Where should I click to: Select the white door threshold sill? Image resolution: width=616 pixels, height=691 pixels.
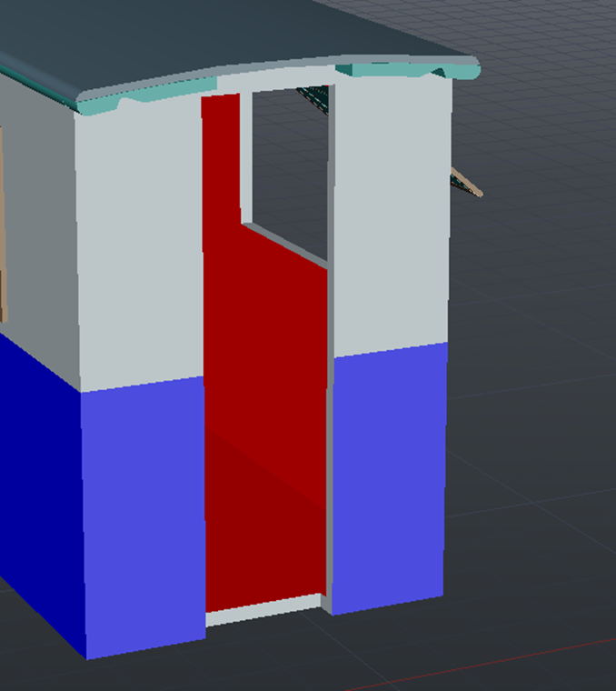click(x=263, y=610)
